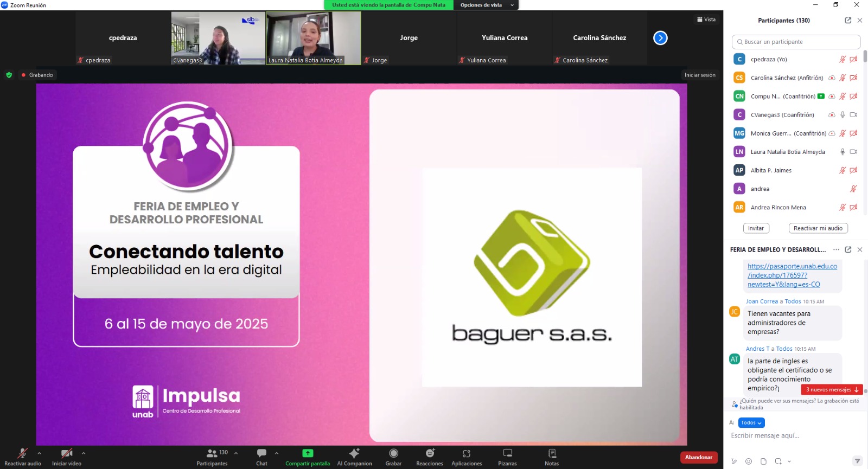Open AI Companion from the toolbar
This screenshot has width=868, height=469.
tap(354, 454)
